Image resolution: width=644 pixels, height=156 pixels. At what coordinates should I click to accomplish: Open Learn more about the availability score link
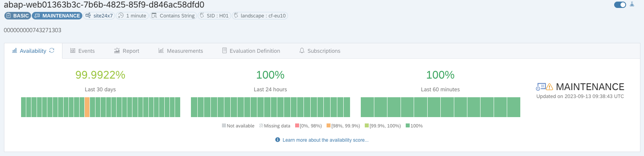pyautogui.click(x=325, y=140)
